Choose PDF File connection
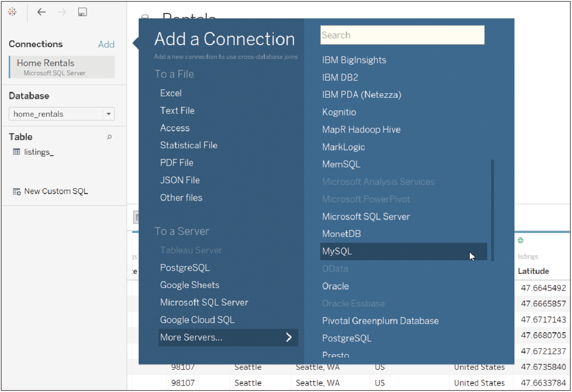 coord(177,163)
